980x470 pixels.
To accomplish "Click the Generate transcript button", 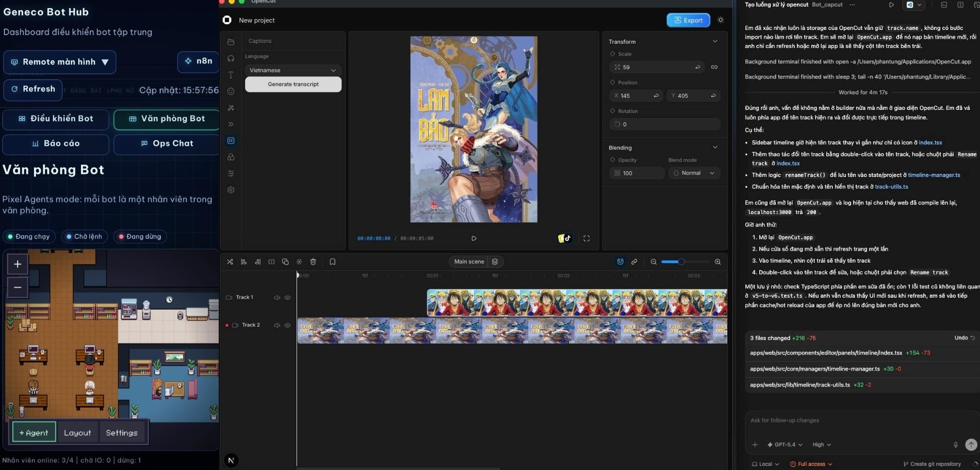I will [293, 84].
